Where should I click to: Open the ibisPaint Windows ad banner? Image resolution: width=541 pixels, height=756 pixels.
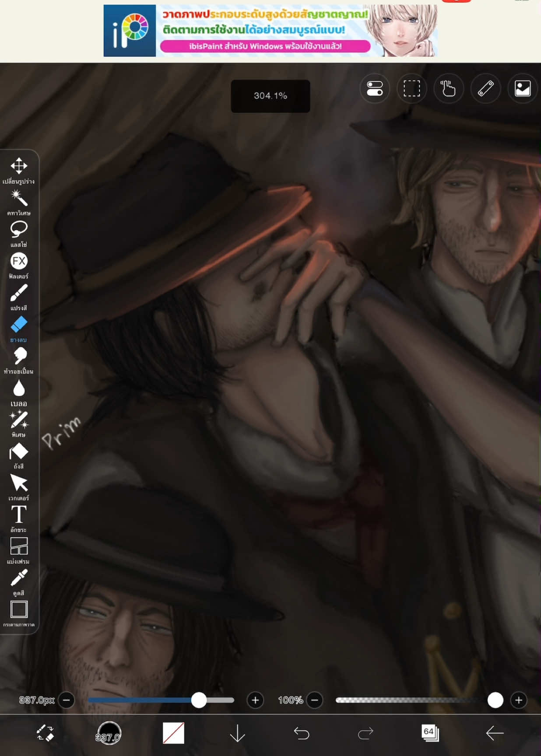pyautogui.click(x=270, y=31)
